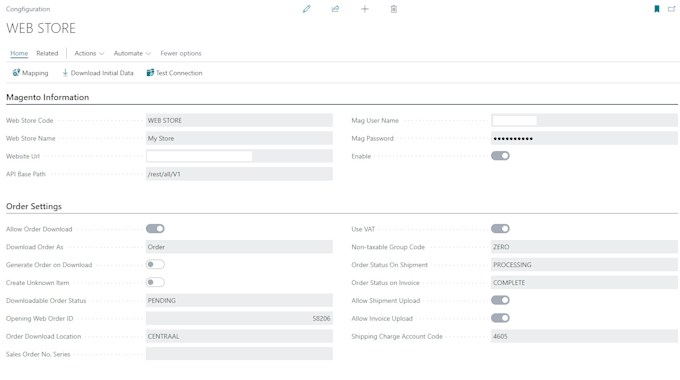Open Order Status On Shipment field
680x380 pixels.
[x=584, y=265]
